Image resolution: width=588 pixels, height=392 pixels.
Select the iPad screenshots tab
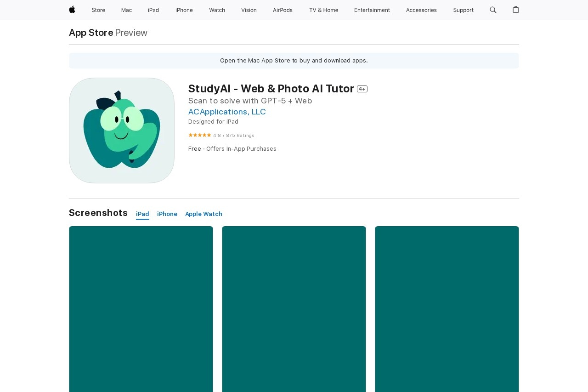[142, 214]
